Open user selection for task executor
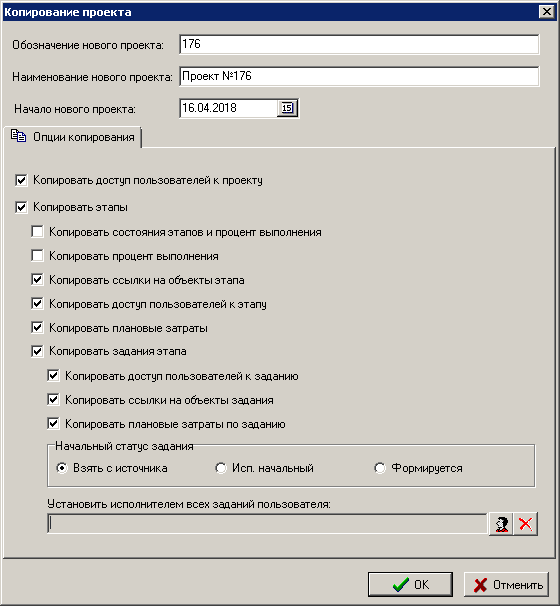This screenshot has height=606, width=560. coord(501,524)
